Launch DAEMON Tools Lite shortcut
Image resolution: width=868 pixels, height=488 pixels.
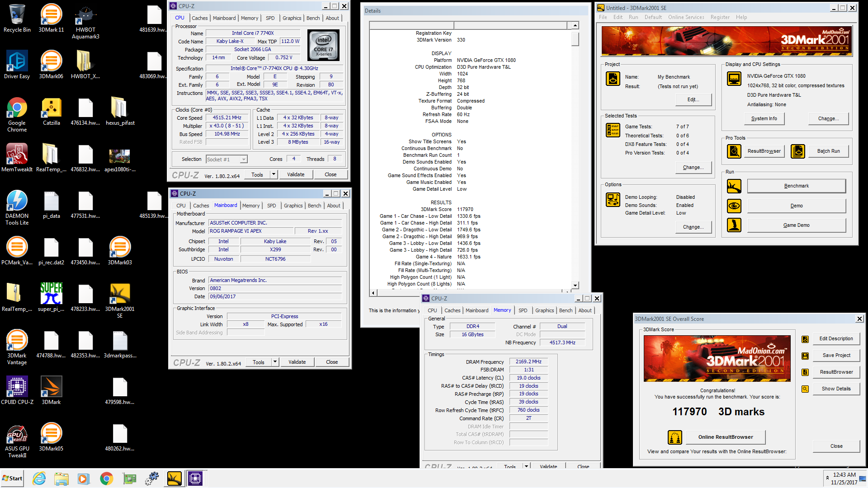click(x=17, y=207)
